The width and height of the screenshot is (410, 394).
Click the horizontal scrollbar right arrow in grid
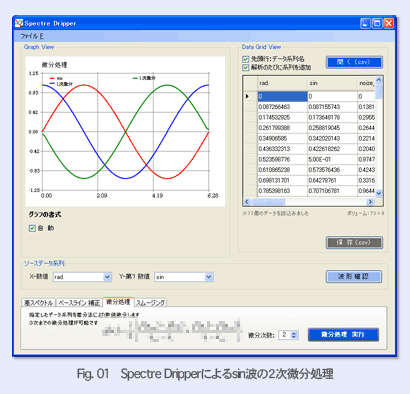[370, 202]
